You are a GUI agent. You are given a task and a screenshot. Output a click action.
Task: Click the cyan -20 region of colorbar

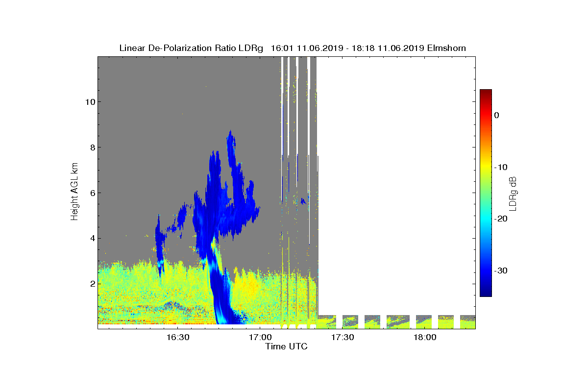pos(486,219)
